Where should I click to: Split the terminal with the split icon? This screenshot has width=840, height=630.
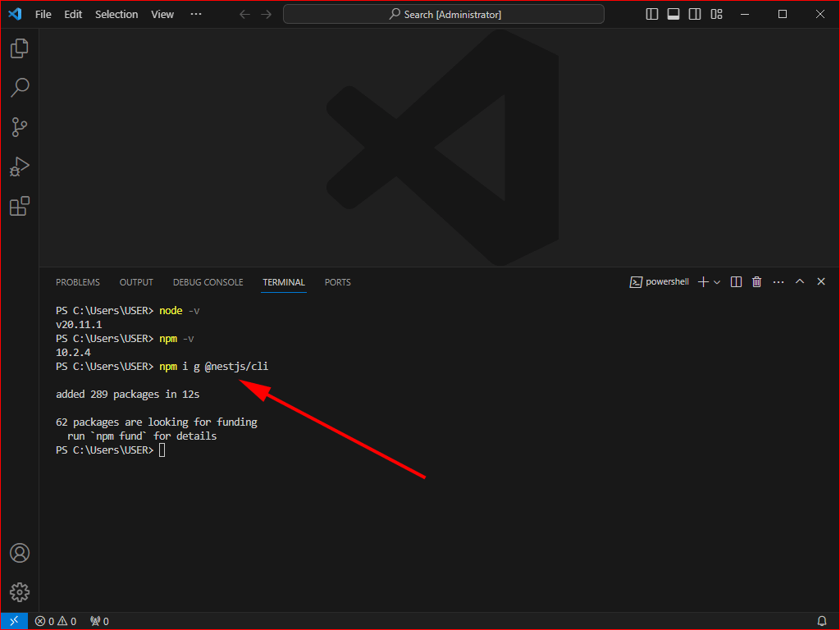pos(736,282)
